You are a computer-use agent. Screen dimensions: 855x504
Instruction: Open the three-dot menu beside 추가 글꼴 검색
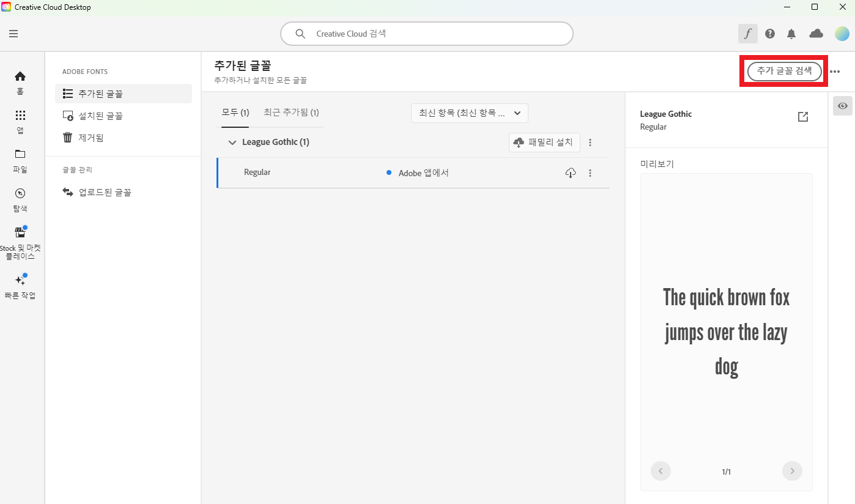(835, 72)
